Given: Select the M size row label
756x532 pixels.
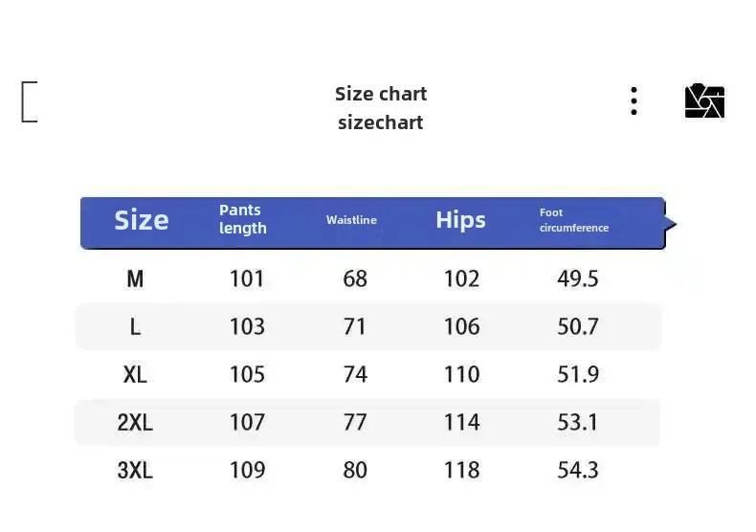Looking at the screenshot, I should coord(135,279).
